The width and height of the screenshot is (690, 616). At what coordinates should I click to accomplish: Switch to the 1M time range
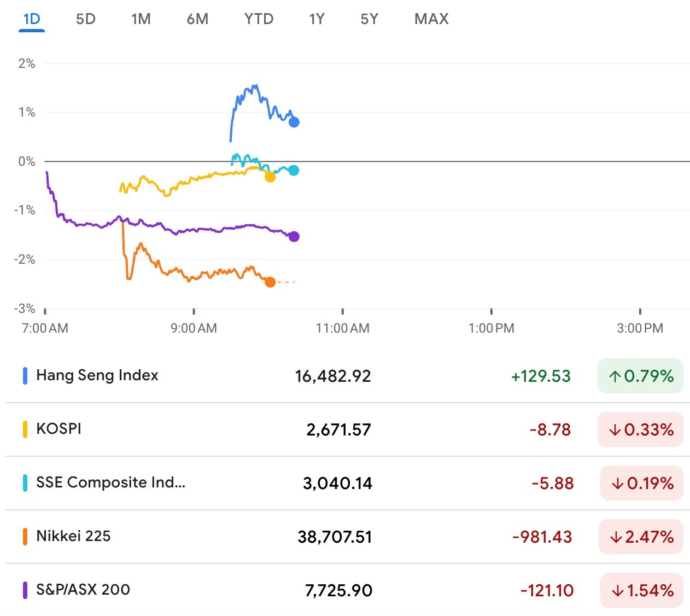pyautogui.click(x=141, y=19)
